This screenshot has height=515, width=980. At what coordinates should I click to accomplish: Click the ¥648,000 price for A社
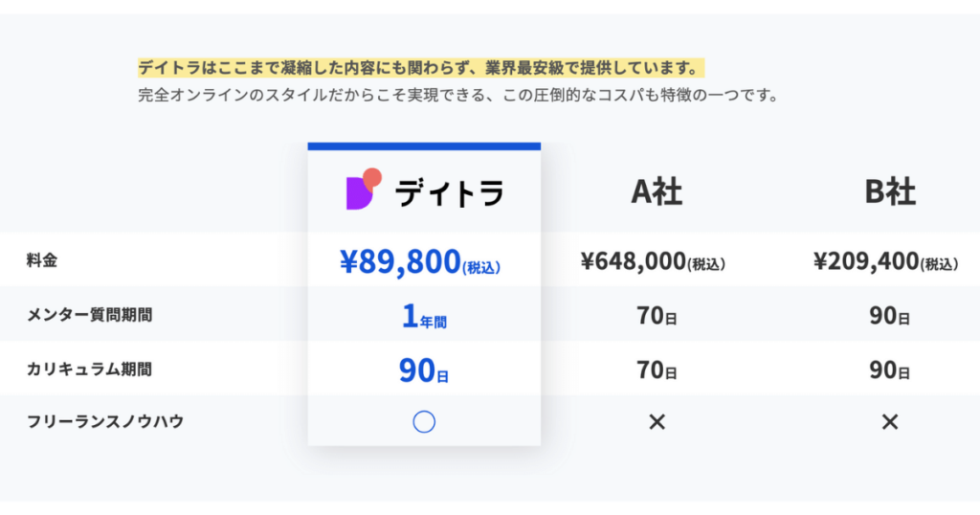click(653, 261)
